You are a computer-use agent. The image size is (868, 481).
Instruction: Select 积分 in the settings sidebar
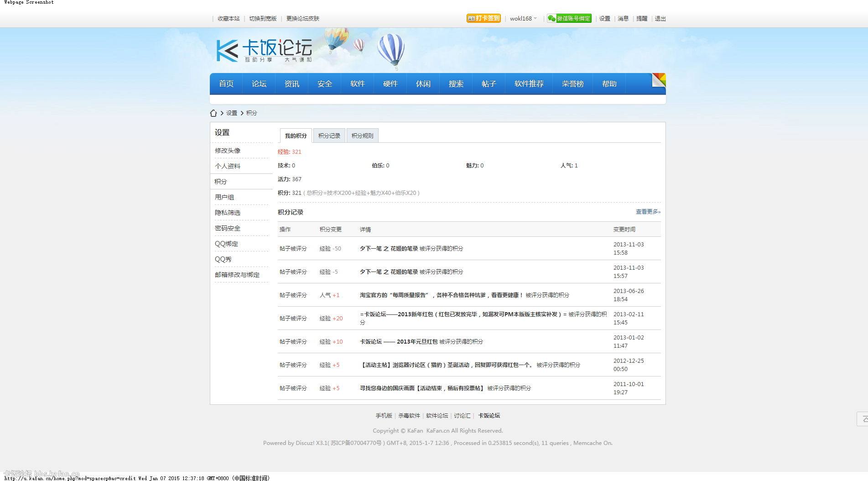pyautogui.click(x=221, y=182)
